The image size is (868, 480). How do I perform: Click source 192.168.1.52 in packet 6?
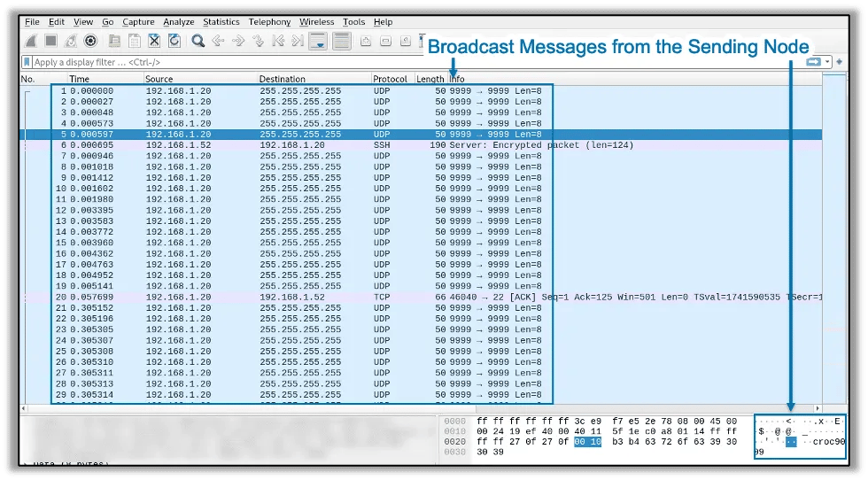coord(178,145)
